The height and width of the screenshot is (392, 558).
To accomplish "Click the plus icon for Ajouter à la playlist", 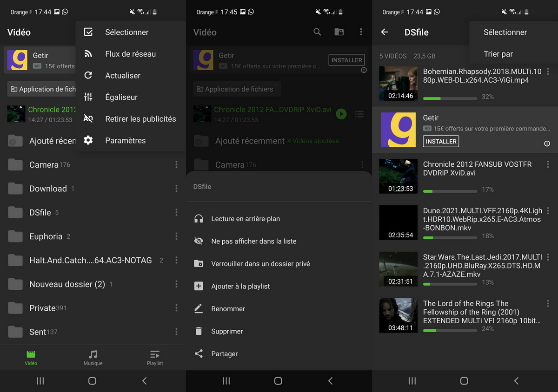I will coord(199,286).
